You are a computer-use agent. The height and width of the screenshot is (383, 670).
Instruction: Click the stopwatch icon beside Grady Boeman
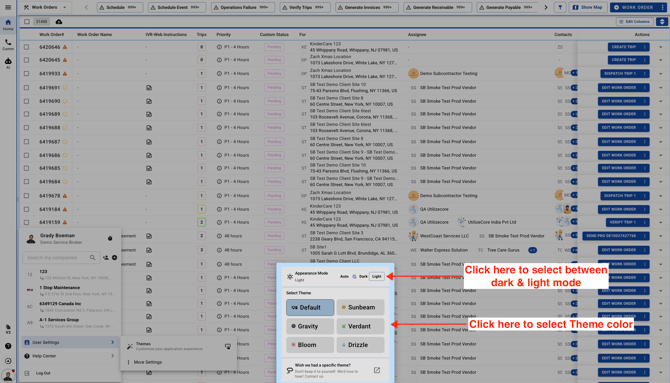(x=110, y=239)
